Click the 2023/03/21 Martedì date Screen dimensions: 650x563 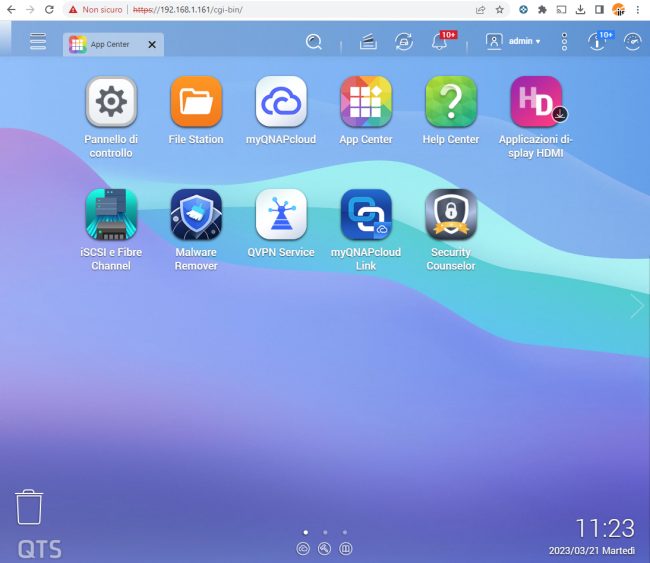coord(592,551)
